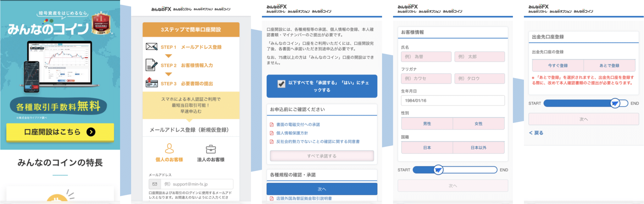Tap the black arrow circle on 口座開設はこちら

point(91,132)
